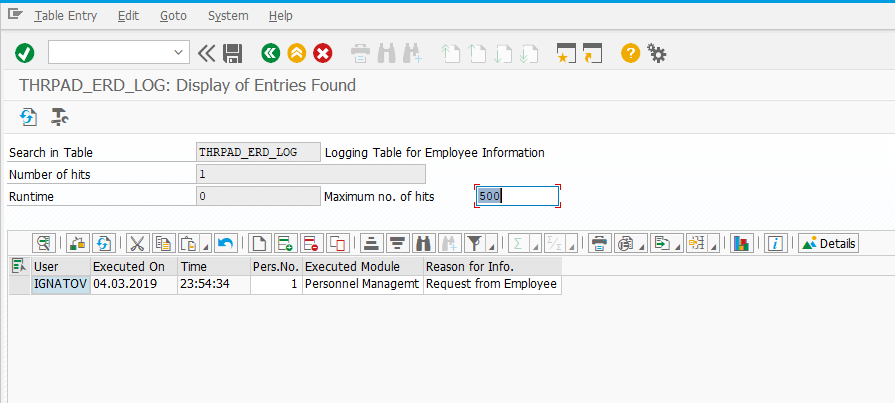This screenshot has width=895, height=403.
Task: Select the row selector beside IGNATOV
Action: tap(20, 285)
